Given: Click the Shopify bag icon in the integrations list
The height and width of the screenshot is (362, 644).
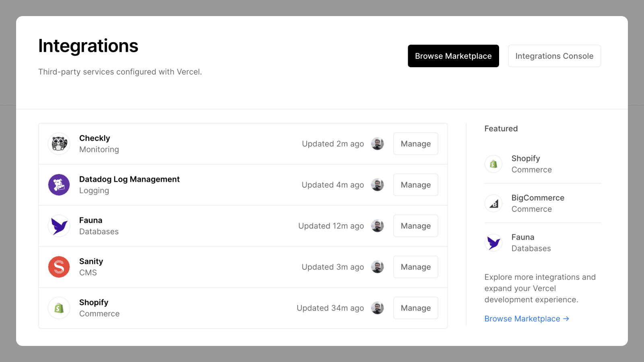Looking at the screenshot, I should click(x=59, y=308).
